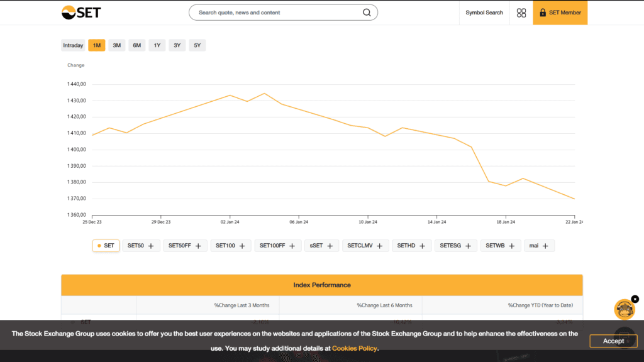The width and height of the screenshot is (644, 362).
Task: Open Symbol Search
Action: tap(484, 13)
